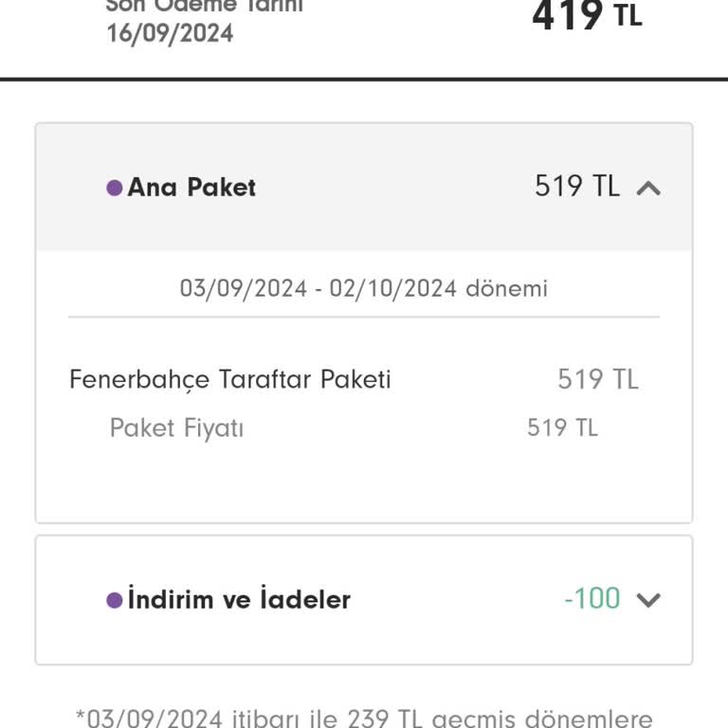This screenshot has height=728, width=728.
Task: Click the Son Ödeme Tarihi label
Action: click(204, 6)
